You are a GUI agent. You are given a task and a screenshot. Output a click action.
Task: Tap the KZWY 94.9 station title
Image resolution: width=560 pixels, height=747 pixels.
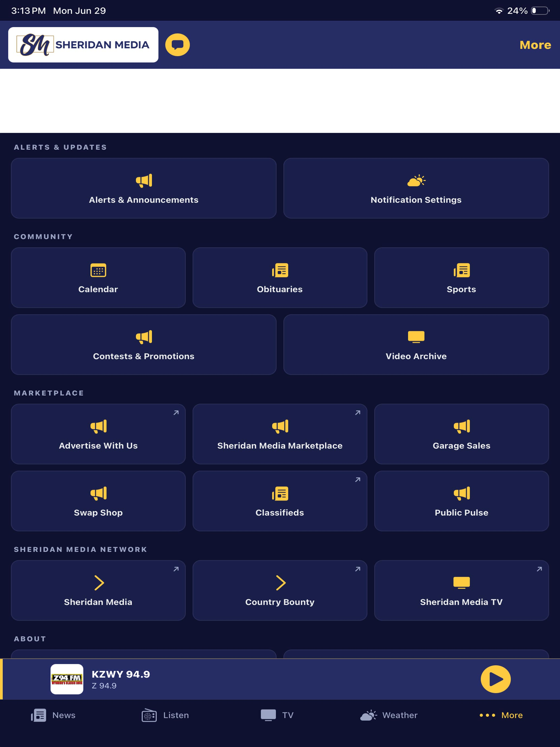121,674
